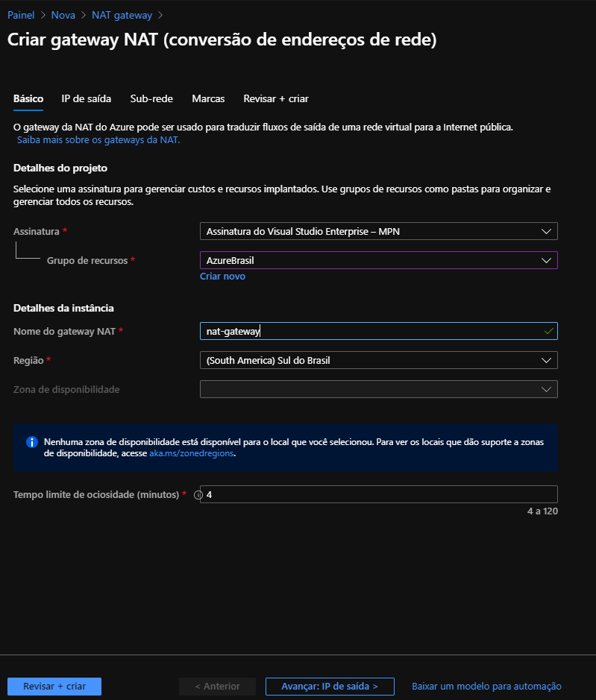Click Avançar: IP de saída button
Screen dimensions: 596x700
330,686
